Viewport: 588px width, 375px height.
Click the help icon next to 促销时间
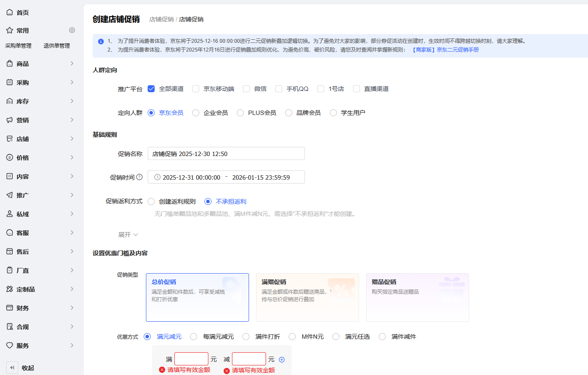(x=139, y=177)
